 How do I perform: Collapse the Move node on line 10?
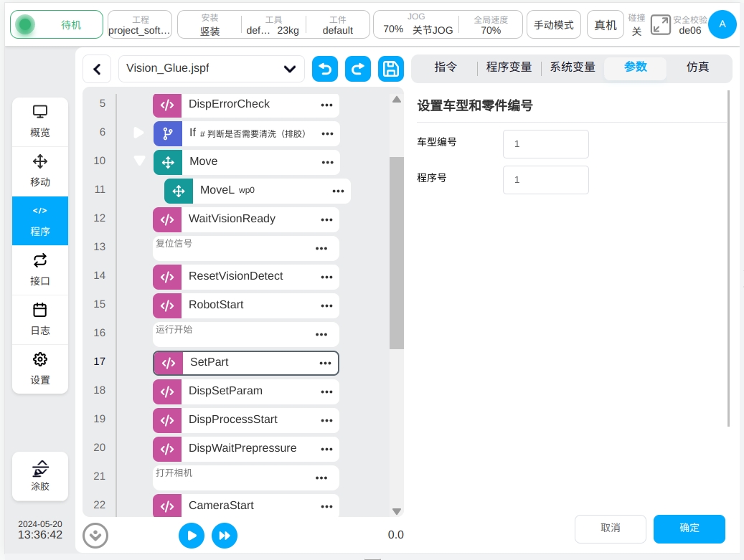139,161
